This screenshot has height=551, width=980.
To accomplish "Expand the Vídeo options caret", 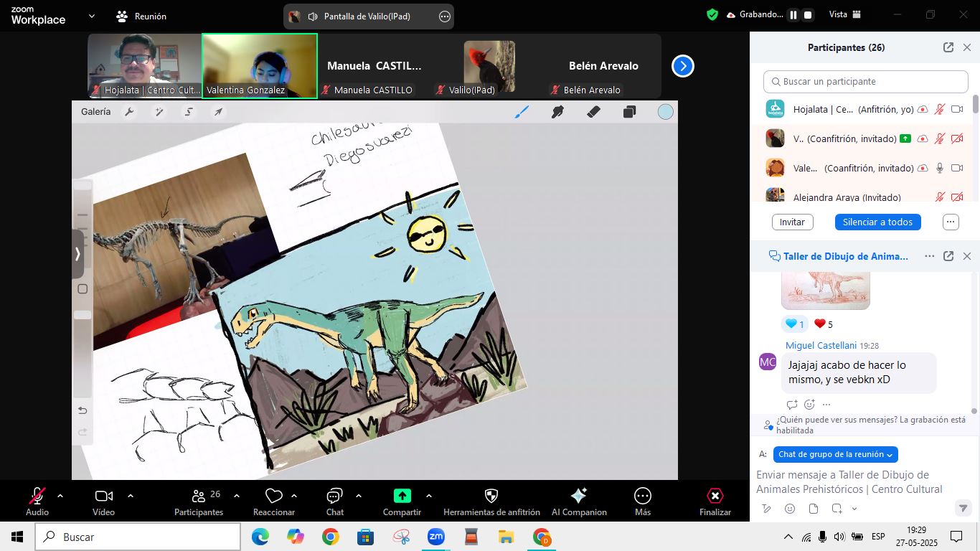I will click(131, 496).
